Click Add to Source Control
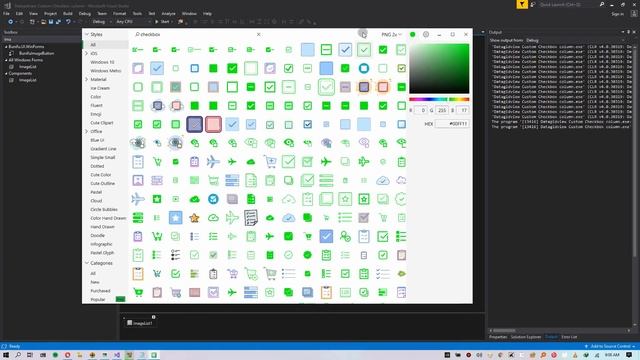This screenshot has width=640, height=360. (610, 347)
